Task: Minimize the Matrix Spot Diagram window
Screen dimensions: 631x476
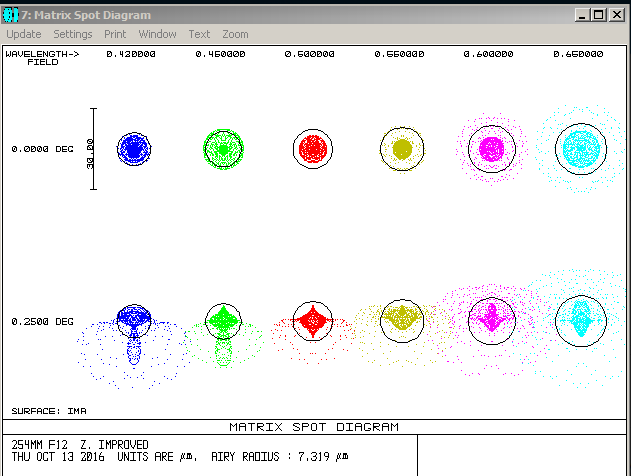Action: pos(582,15)
